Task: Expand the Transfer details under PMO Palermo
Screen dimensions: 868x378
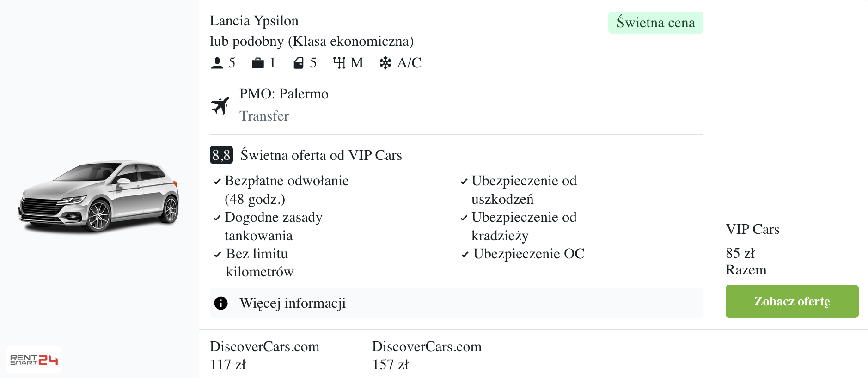Action: pos(264,116)
